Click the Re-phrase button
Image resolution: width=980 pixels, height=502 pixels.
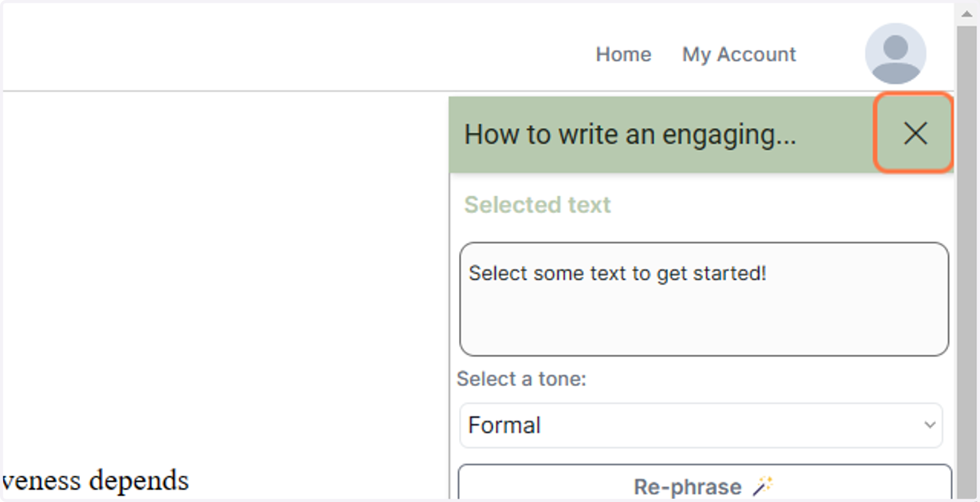coord(705,483)
